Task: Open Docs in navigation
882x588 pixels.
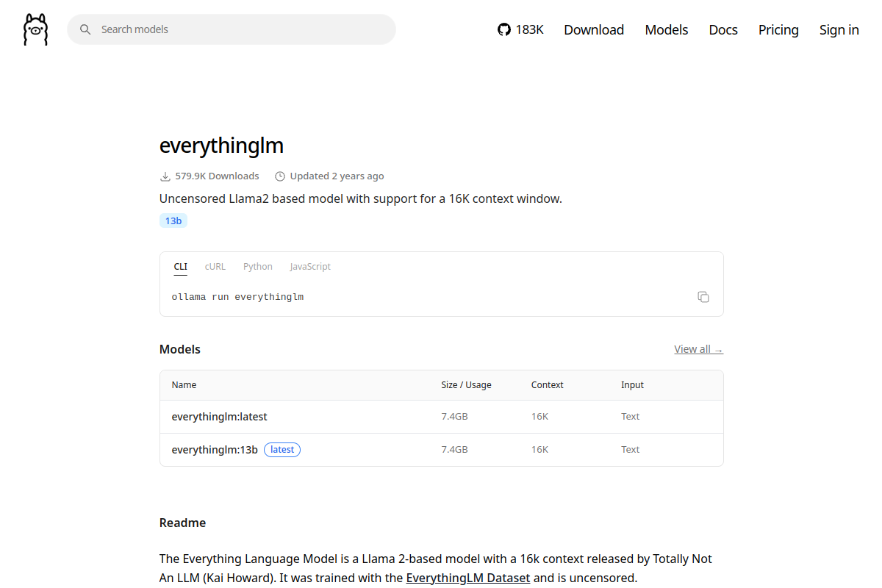Action: click(x=723, y=29)
